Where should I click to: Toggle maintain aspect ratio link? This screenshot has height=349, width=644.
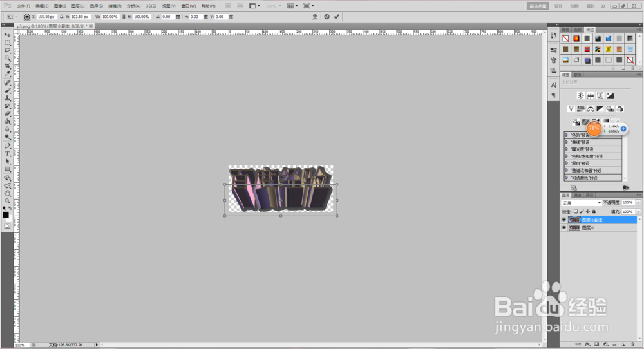124,17
